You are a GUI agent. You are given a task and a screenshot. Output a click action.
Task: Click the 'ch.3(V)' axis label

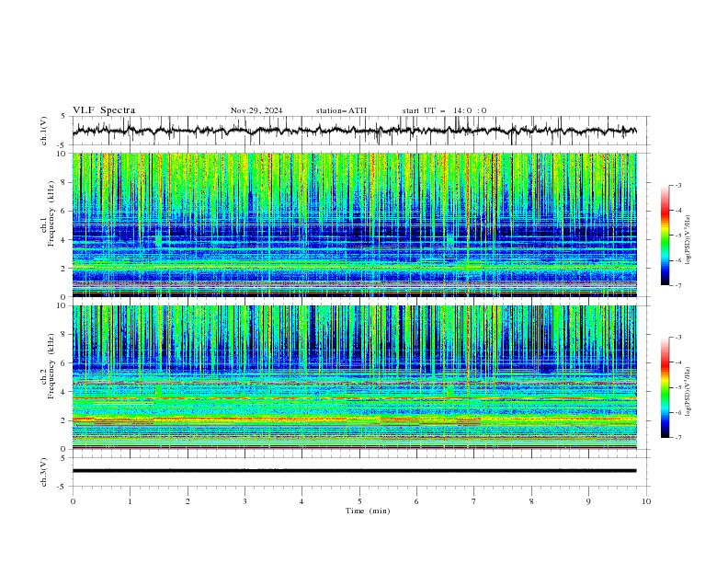click(x=44, y=472)
